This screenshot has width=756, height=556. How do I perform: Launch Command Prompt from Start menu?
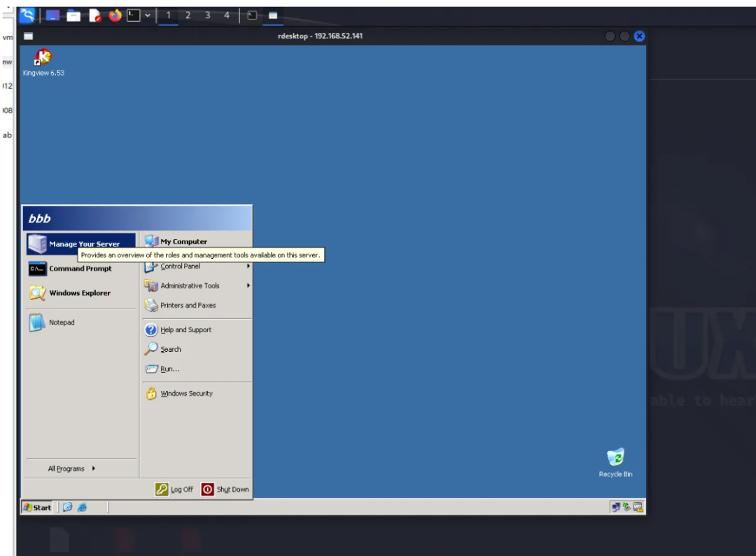(81, 269)
